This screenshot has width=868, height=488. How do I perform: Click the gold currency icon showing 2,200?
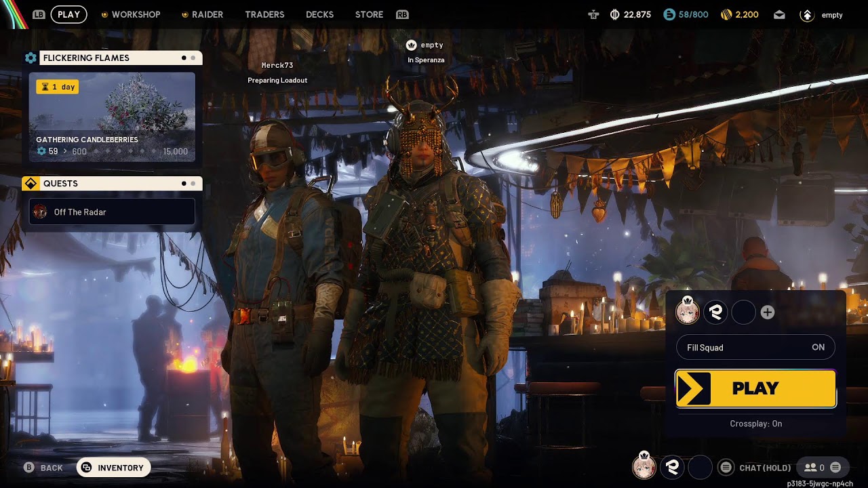[726, 14]
